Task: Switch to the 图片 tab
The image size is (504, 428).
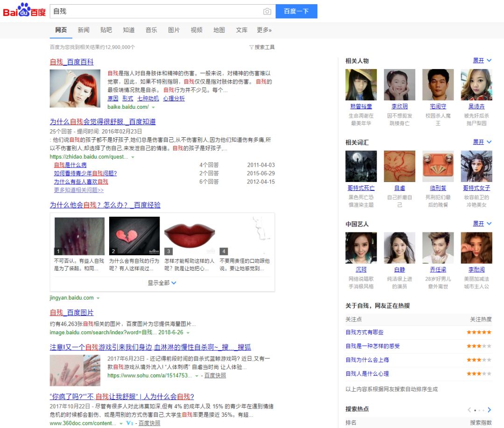Action: tap(174, 30)
